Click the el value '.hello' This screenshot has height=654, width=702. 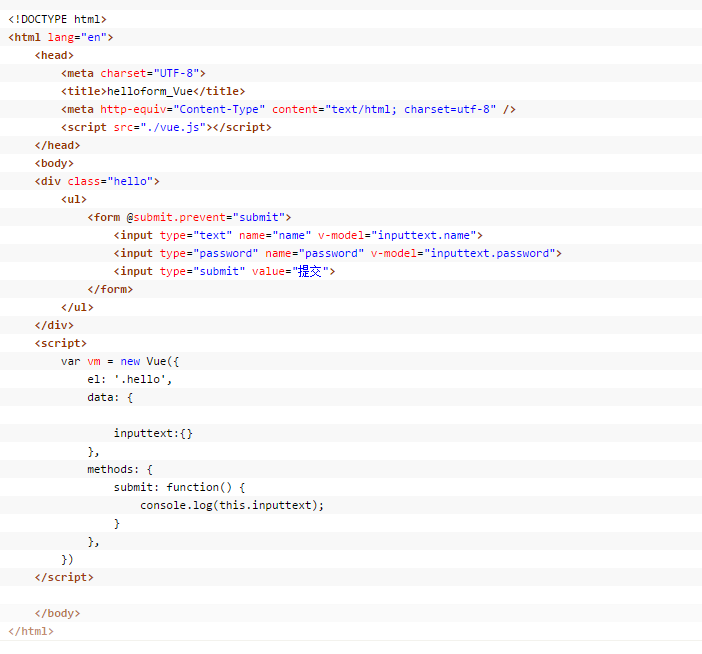(x=140, y=379)
